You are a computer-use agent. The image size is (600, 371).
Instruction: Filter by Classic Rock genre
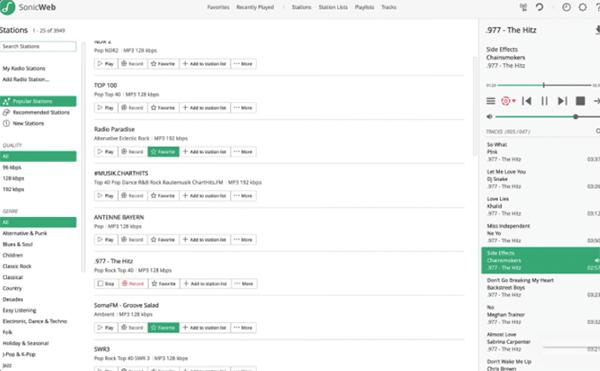[x=17, y=266]
